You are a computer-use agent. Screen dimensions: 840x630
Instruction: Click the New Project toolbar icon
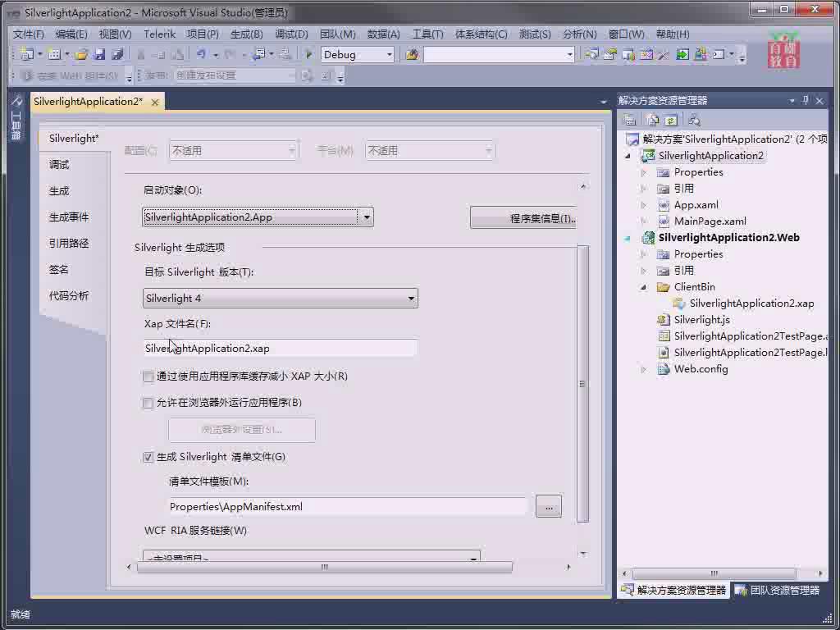26,54
